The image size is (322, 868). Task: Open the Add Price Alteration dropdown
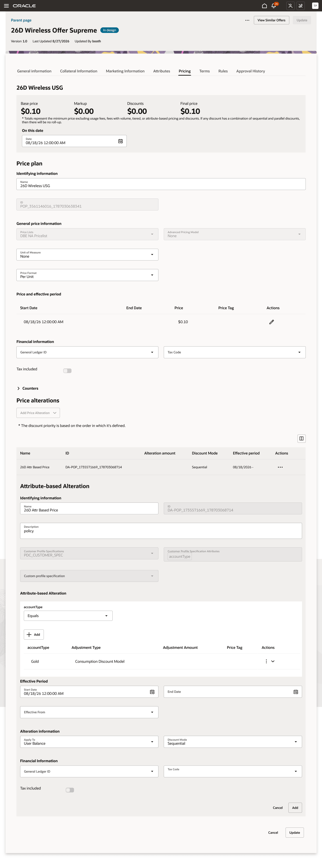click(38, 413)
